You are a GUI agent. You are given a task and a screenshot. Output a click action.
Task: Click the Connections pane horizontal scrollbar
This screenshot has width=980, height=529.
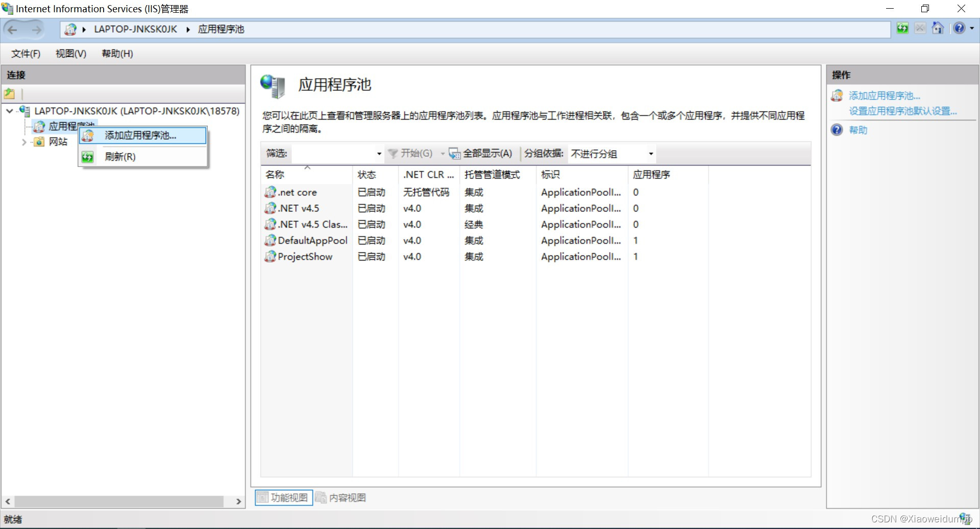[118, 501]
